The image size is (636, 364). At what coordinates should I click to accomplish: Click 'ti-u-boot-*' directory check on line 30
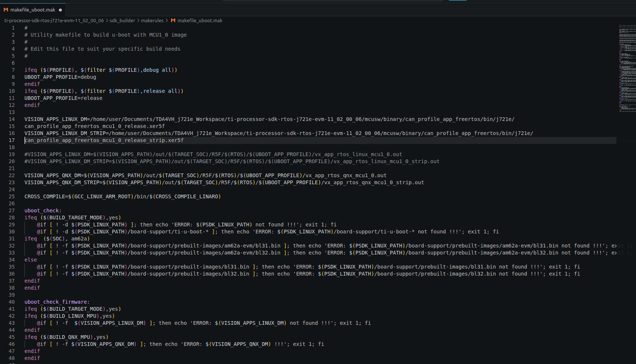(x=268, y=232)
